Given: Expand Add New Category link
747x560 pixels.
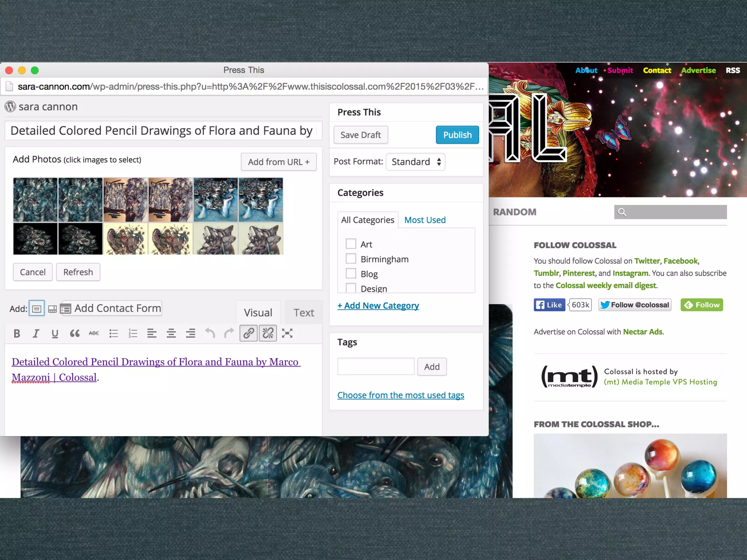Looking at the screenshot, I should [378, 306].
